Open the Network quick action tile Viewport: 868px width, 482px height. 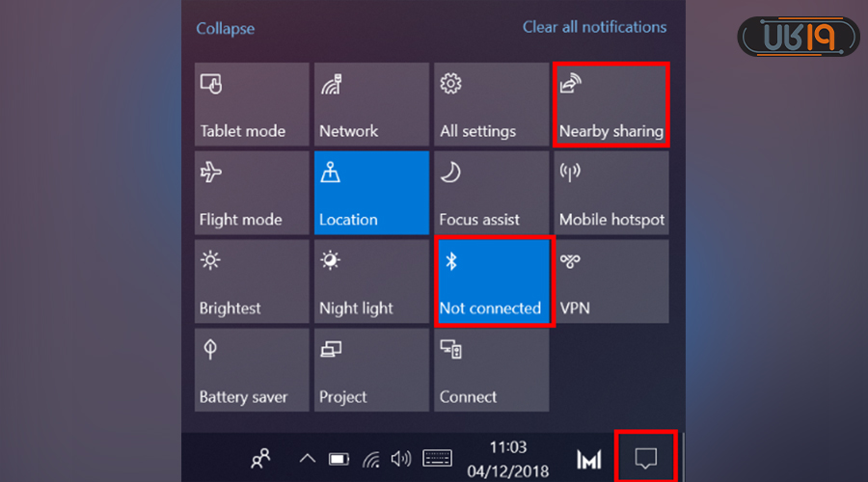point(371,104)
